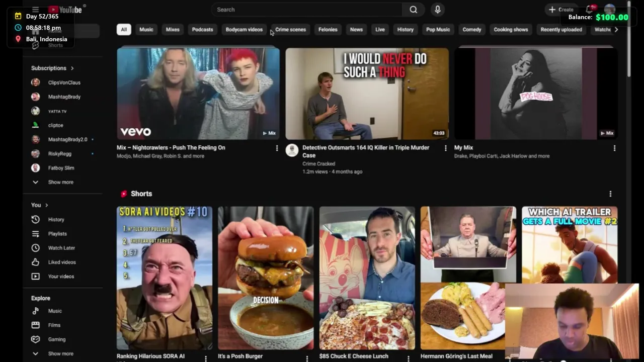644x362 pixels.
Task: Select the History filter chip
Action: [x=405, y=29]
